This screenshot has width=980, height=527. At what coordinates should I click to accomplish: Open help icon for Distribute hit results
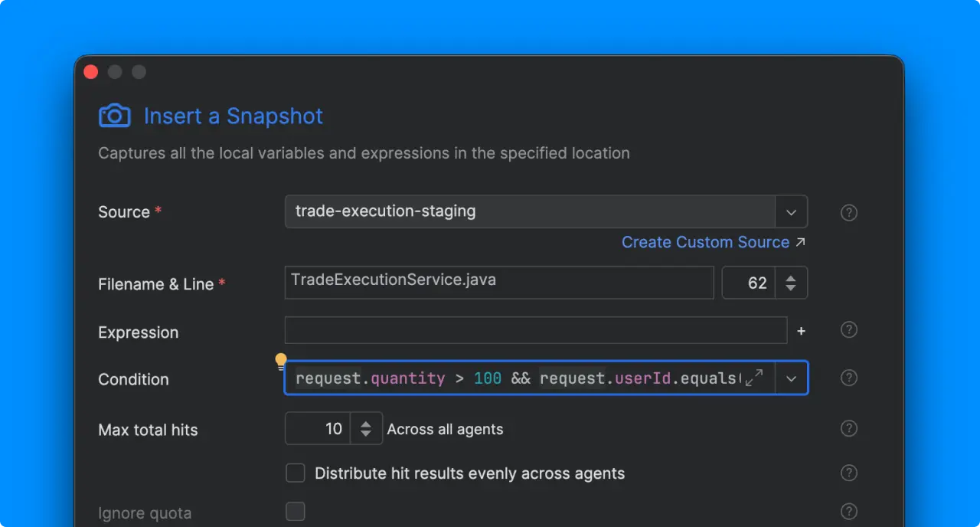pyautogui.click(x=848, y=473)
